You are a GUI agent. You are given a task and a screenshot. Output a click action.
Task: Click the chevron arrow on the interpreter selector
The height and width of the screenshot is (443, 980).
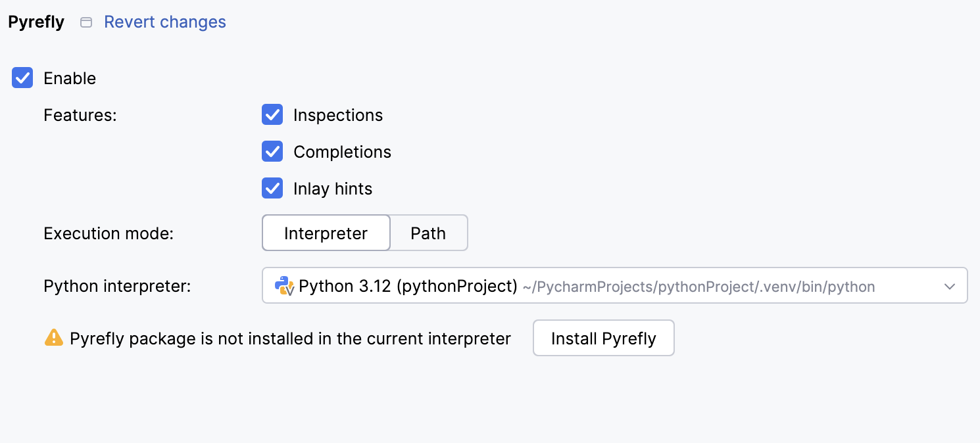tap(950, 285)
